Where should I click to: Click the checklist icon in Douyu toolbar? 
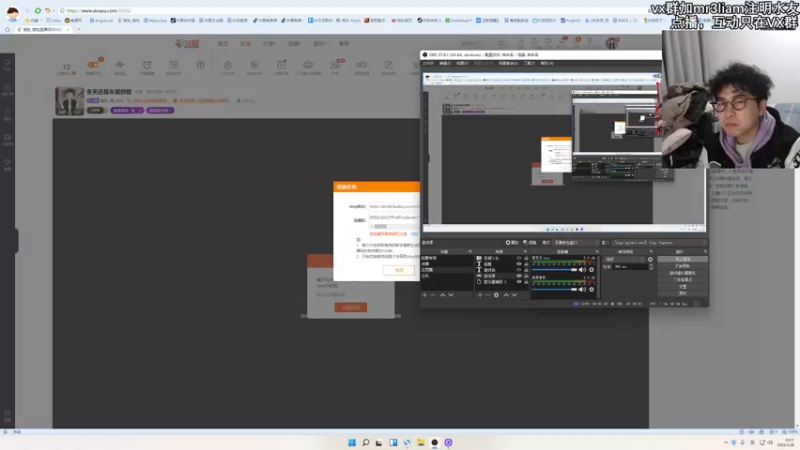(281, 65)
